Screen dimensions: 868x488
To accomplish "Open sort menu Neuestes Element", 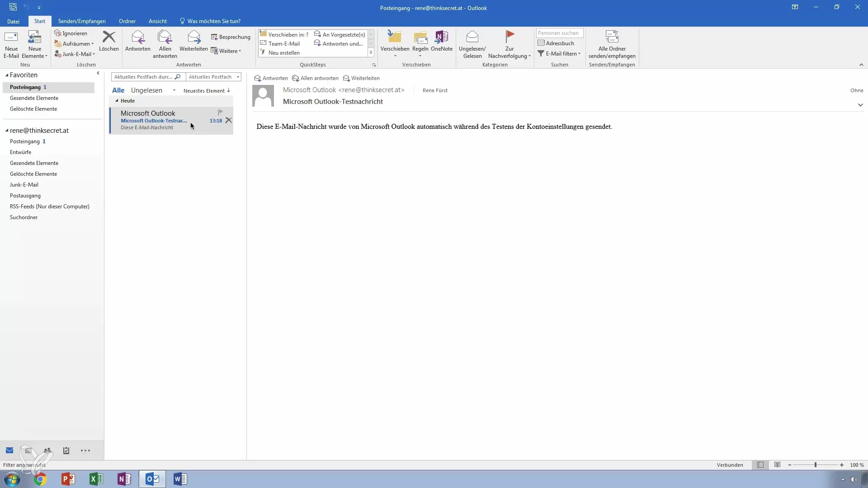I will click(x=207, y=91).
